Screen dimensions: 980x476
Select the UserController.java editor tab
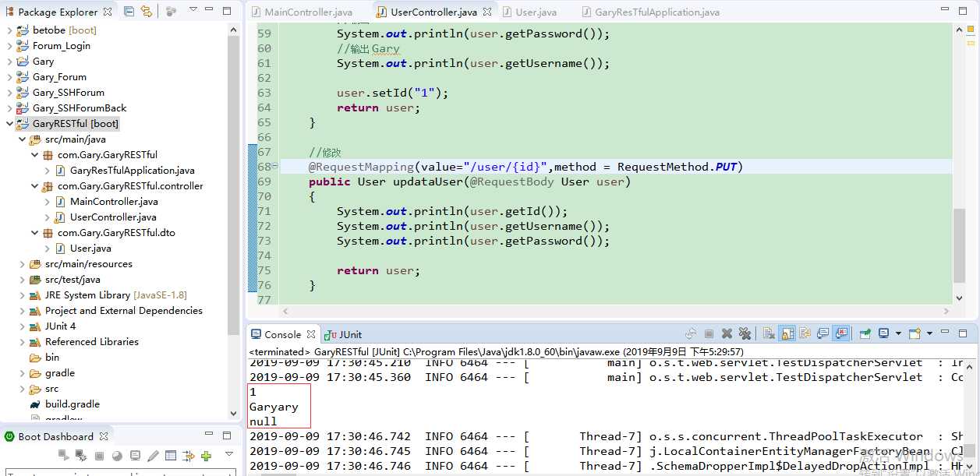coord(433,12)
